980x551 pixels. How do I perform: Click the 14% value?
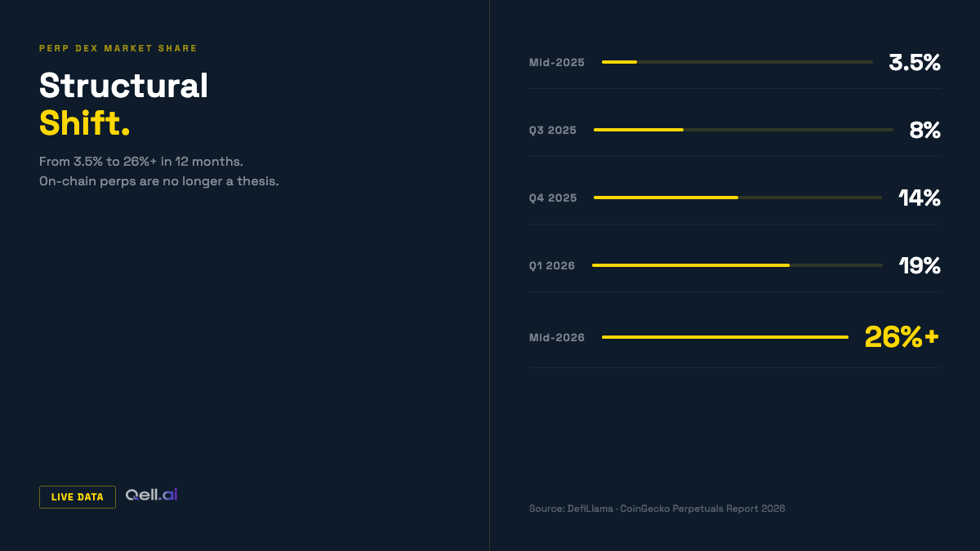point(920,198)
